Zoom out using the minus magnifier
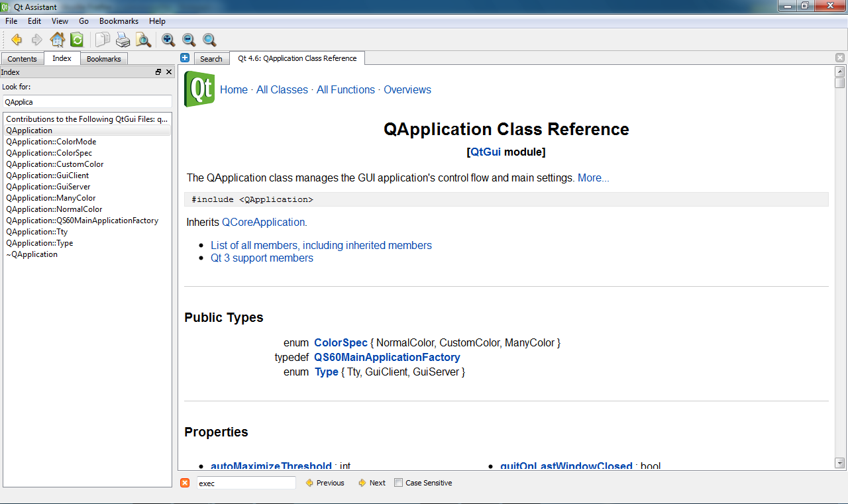 click(189, 40)
